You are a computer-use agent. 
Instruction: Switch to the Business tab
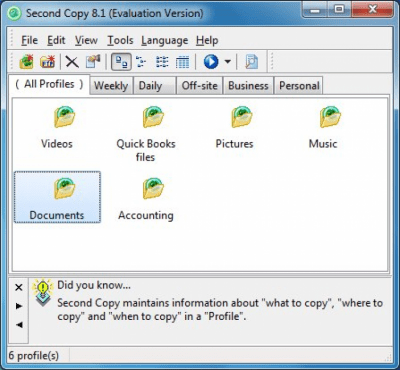coord(248,86)
